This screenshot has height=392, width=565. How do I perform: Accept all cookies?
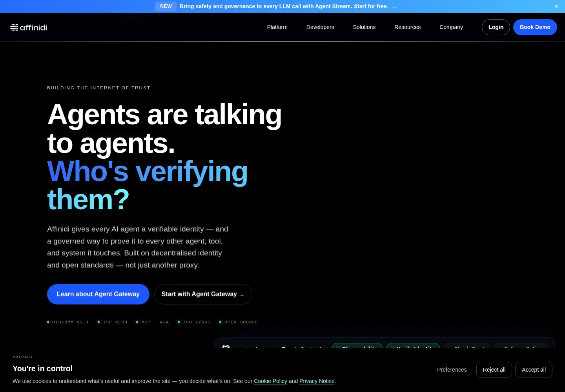[x=534, y=370]
